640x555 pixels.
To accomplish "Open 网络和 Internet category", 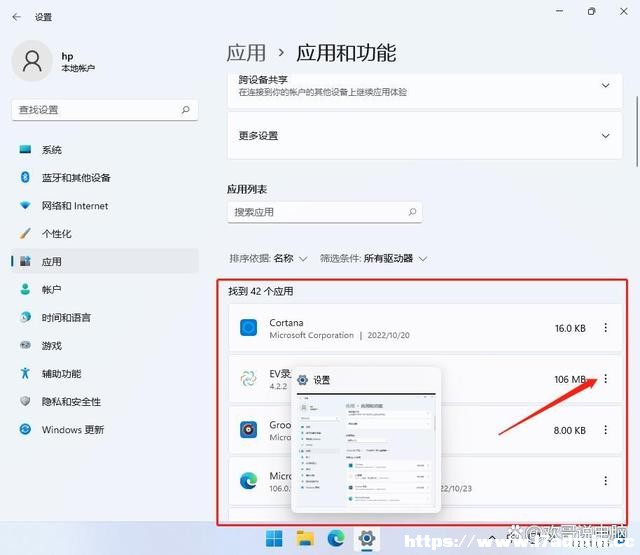I will point(105,206).
